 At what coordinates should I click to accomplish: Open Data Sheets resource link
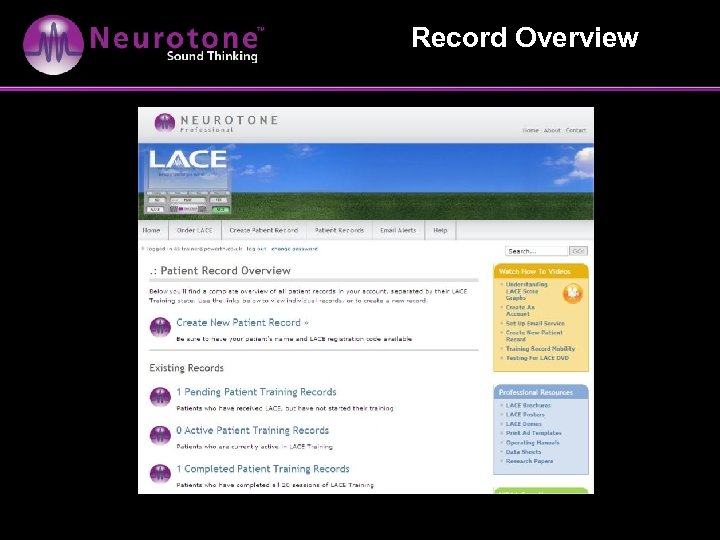tap(523, 452)
